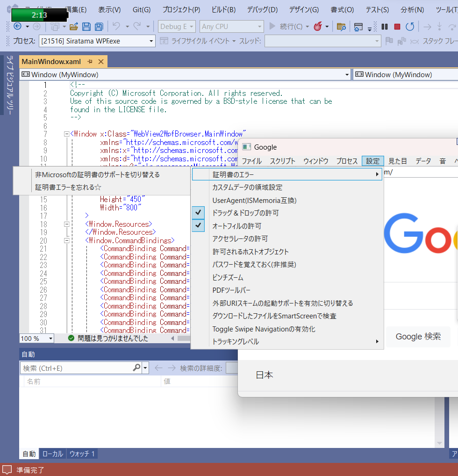The image size is (458, 476).
Task: Toggle Swipe Navigationの有効化 item
Action: click(287, 329)
